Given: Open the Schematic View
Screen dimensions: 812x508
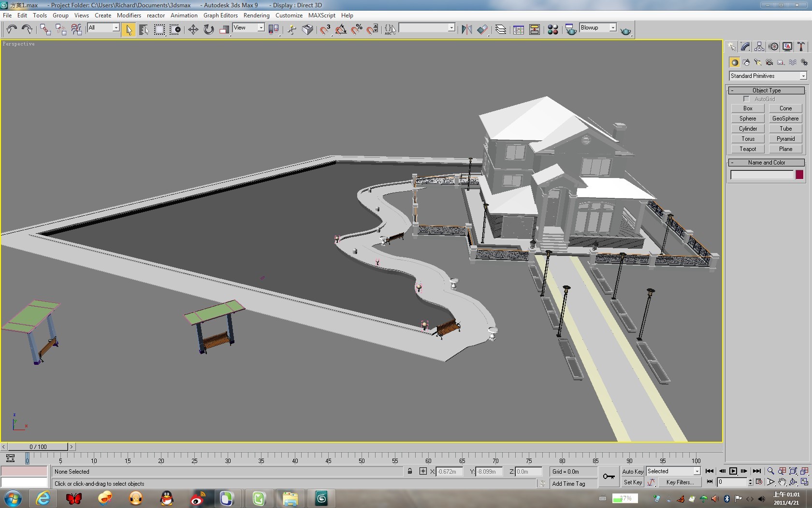Looking at the screenshot, I should point(535,30).
